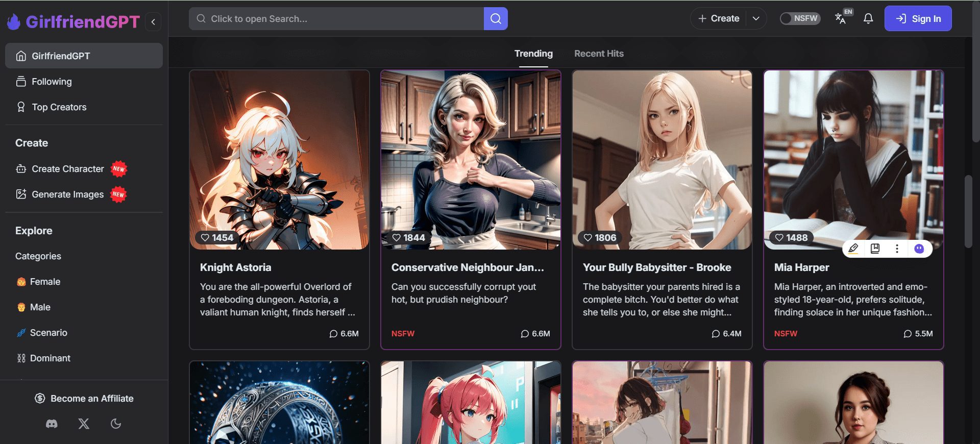Click the NSFW label on Mia Harper card
980x444 pixels.
click(786, 333)
